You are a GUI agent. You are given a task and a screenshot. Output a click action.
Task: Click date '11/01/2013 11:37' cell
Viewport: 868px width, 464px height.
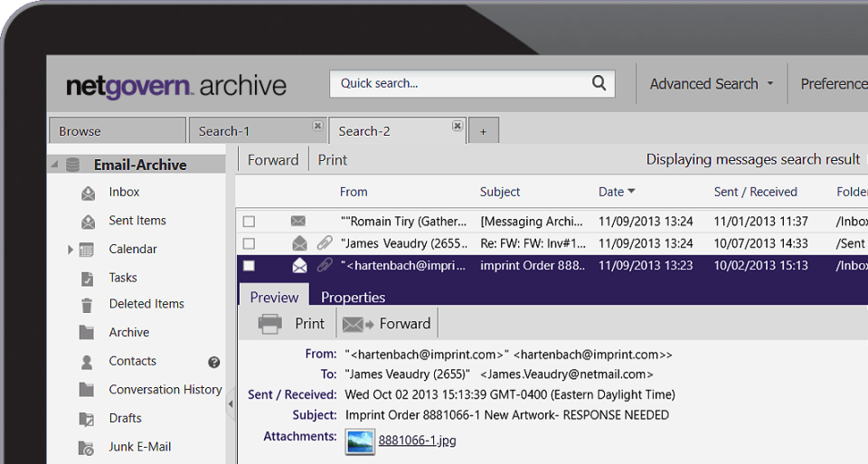click(760, 221)
